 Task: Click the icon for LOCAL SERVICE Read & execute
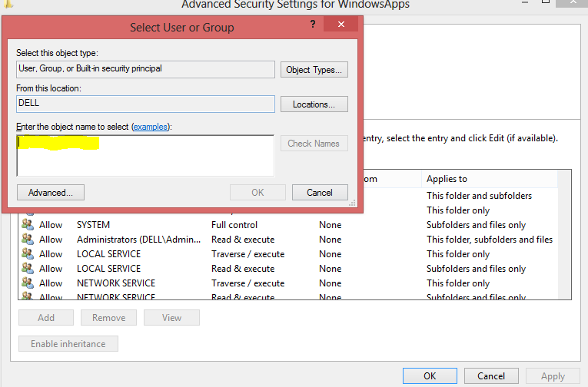pyautogui.click(x=28, y=269)
